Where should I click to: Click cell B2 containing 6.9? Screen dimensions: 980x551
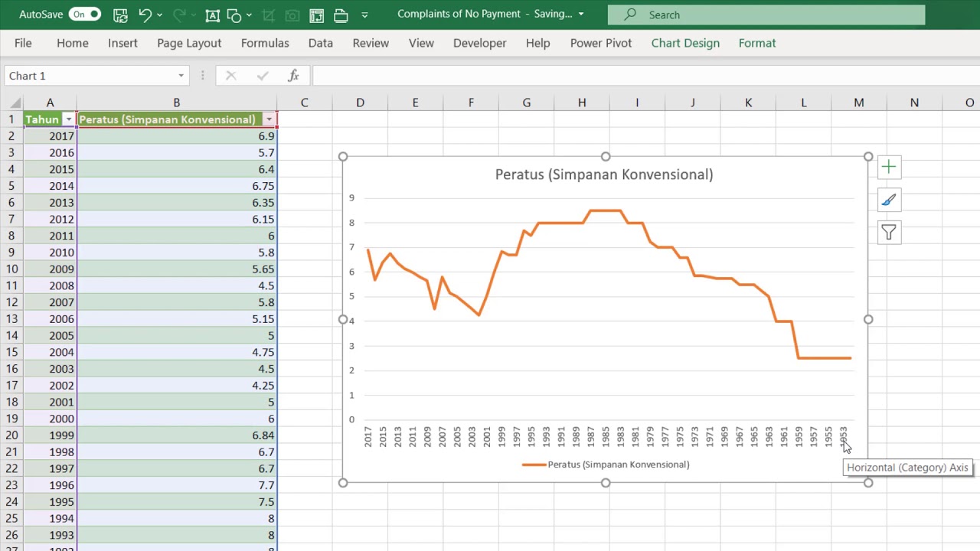176,136
